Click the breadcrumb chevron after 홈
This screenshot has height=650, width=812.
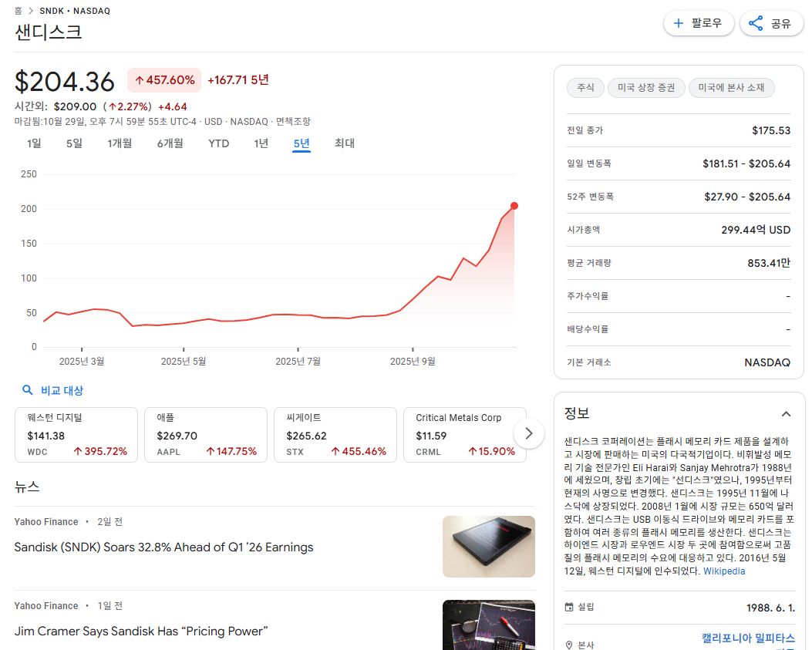point(31,11)
